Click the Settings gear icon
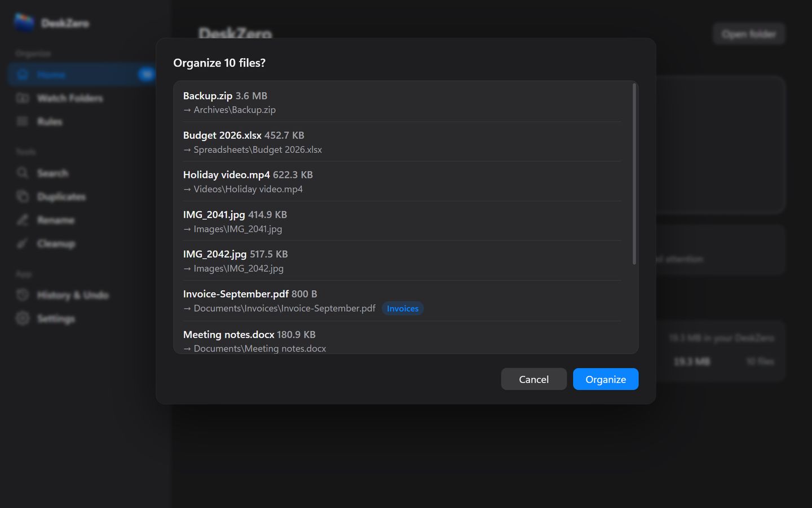 (x=23, y=318)
